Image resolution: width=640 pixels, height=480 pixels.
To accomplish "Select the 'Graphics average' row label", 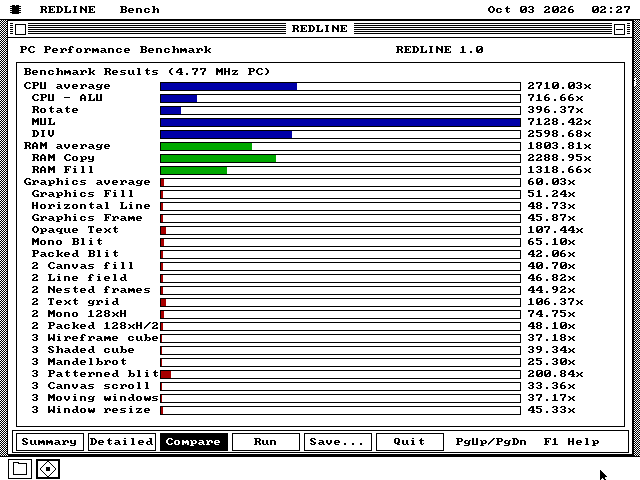I will coord(87,182).
